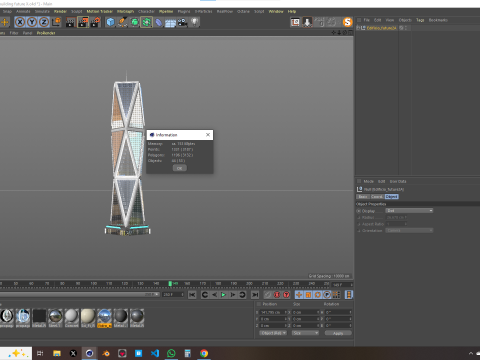
Task: Click the download arrow toolbar icon
Action: pos(307,22)
